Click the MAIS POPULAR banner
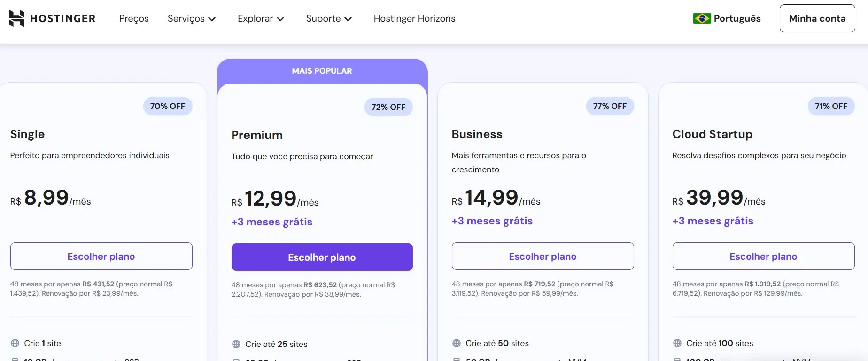 (322, 70)
